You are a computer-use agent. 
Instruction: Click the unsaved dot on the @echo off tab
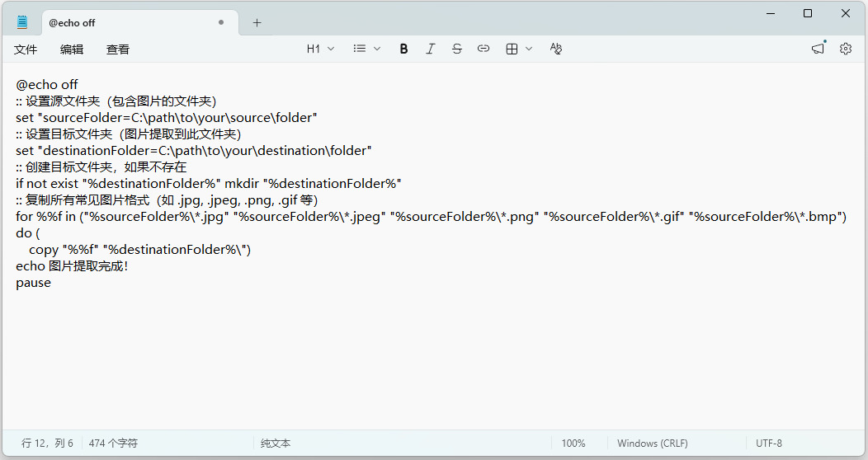(x=221, y=23)
